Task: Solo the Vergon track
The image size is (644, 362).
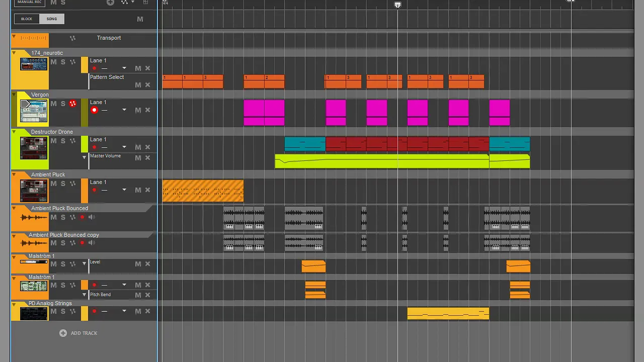Action: [x=63, y=104]
